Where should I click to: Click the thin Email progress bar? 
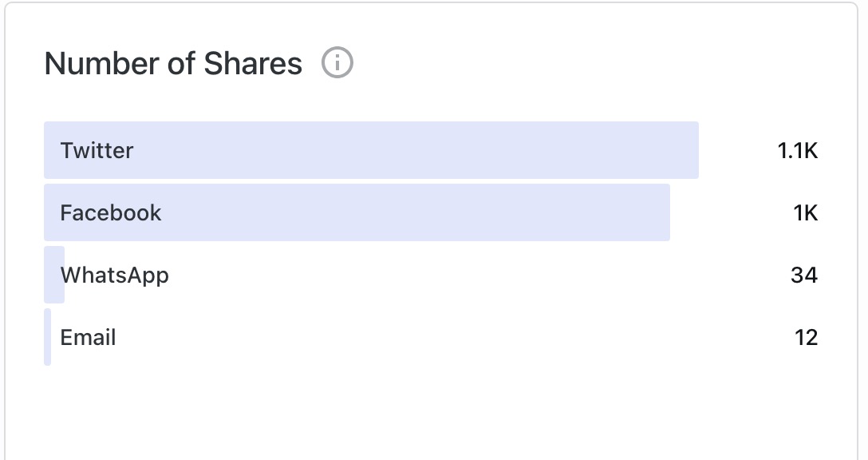tap(48, 337)
